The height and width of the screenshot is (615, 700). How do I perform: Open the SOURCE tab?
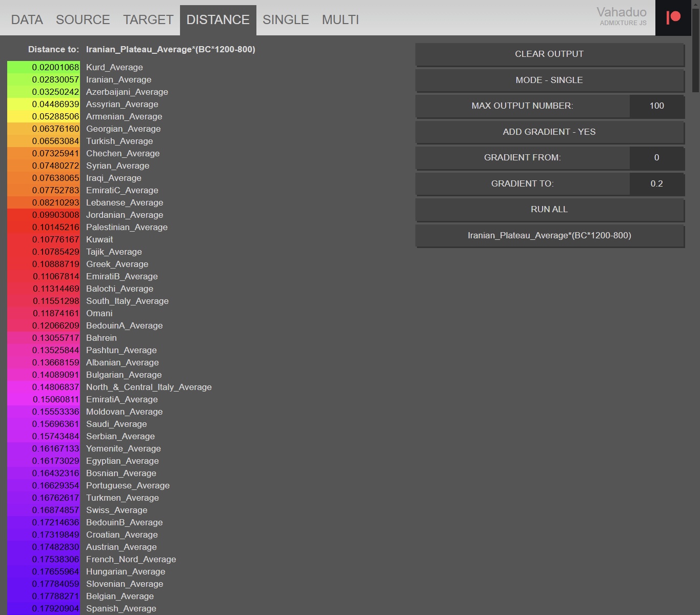point(83,20)
